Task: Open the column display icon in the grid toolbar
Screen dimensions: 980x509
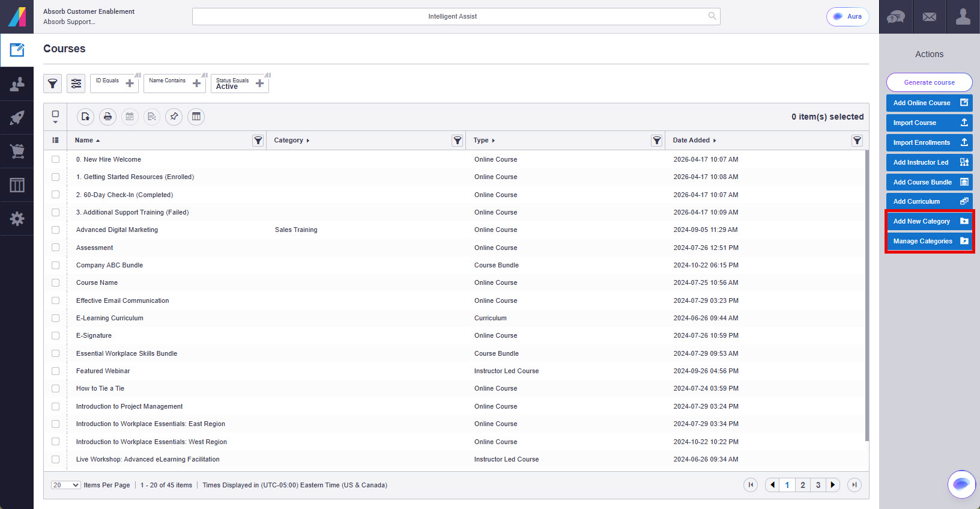Action: tap(196, 117)
